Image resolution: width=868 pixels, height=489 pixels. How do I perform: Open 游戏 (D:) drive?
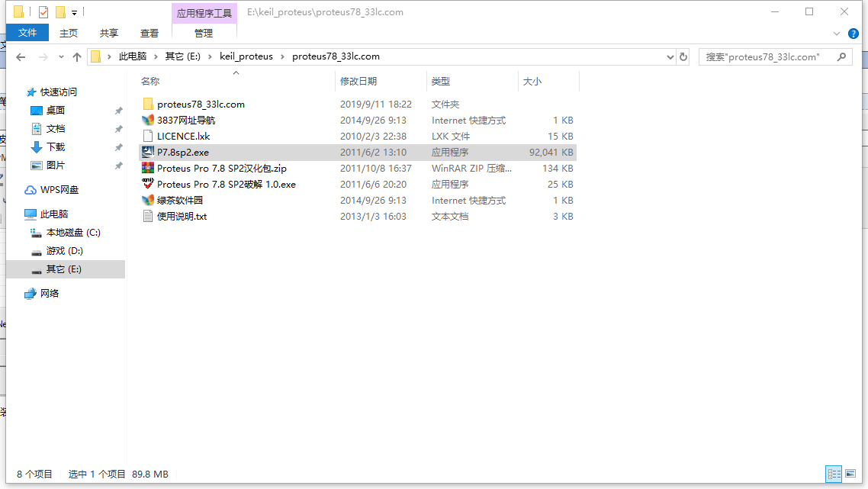[x=64, y=251]
